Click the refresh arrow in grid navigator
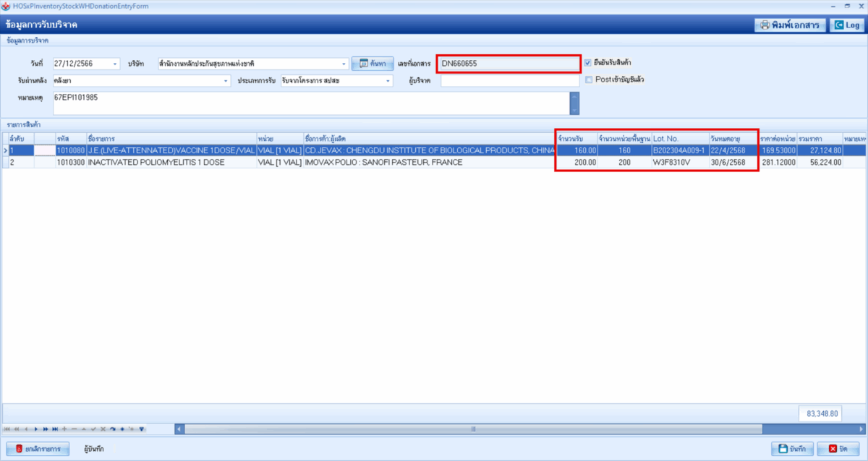 [113, 428]
